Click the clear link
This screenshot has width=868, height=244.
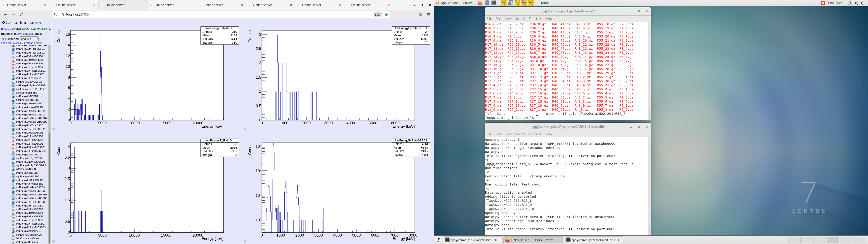[x=39, y=43]
